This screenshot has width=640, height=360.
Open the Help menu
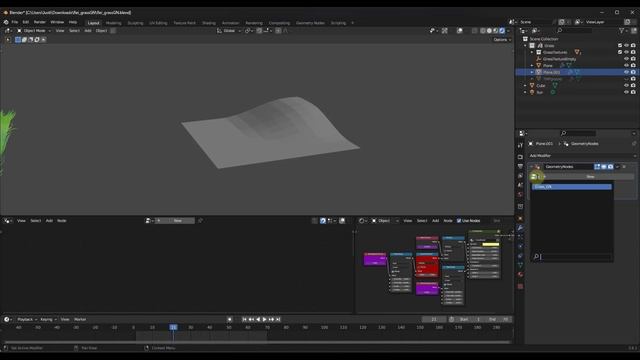pos(73,22)
